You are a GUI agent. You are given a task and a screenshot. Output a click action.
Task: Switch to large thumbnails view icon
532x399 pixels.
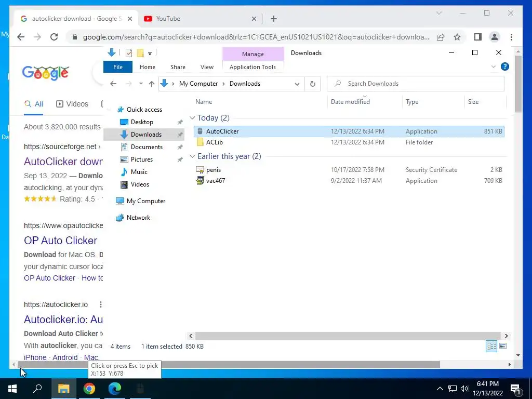pyautogui.click(x=503, y=346)
